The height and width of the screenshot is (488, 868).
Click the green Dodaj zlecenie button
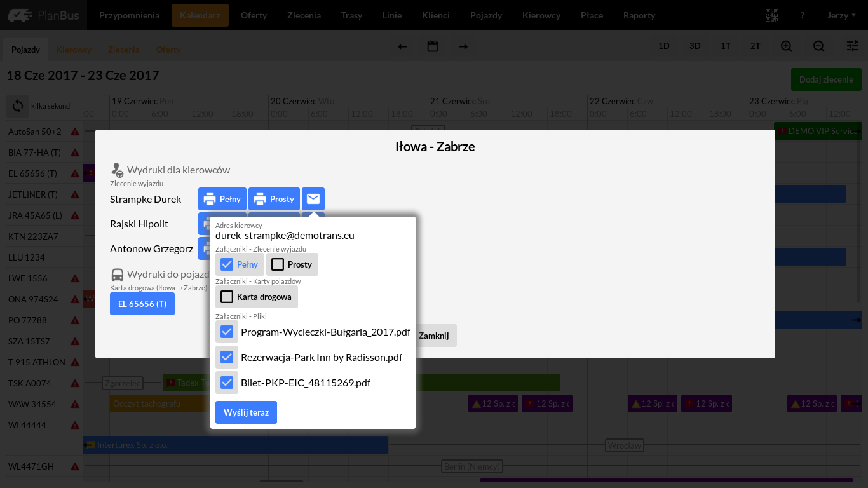tap(826, 79)
